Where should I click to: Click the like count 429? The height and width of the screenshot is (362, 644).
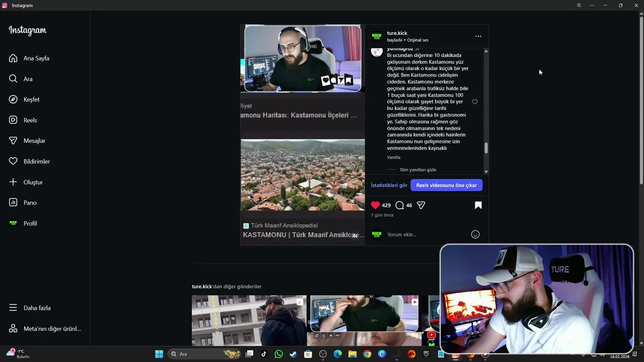click(x=386, y=205)
